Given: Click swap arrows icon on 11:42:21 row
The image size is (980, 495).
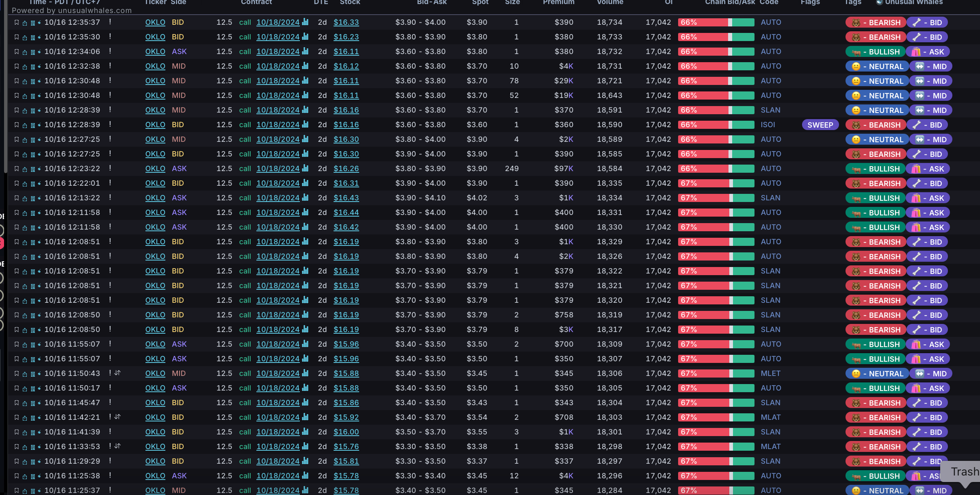Looking at the screenshot, I should (118, 417).
